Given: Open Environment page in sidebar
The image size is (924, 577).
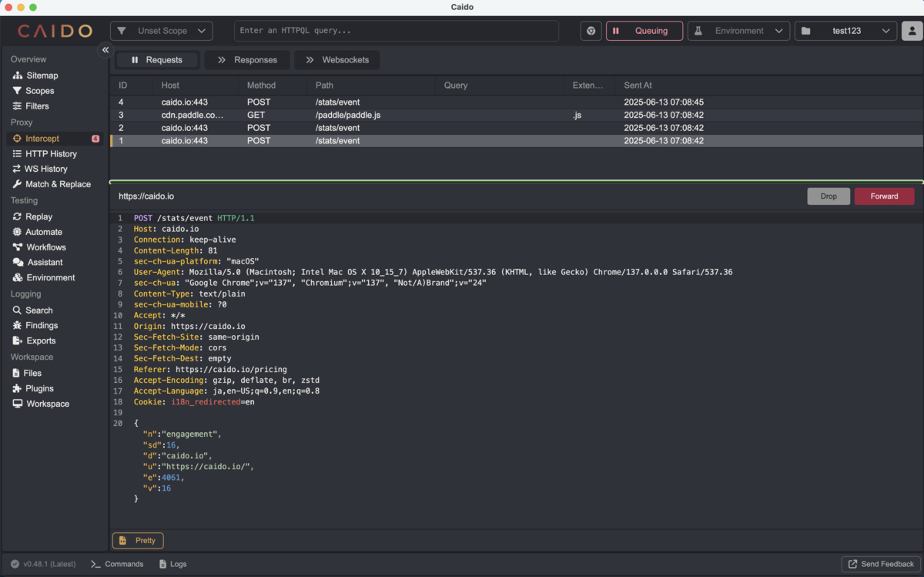Looking at the screenshot, I should pos(45,277).
